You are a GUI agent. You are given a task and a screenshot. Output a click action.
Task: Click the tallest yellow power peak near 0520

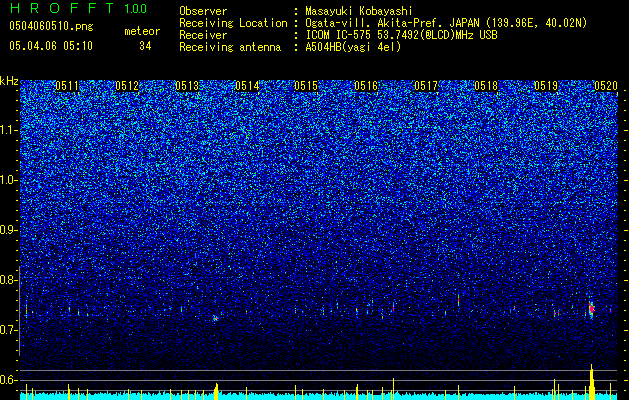point(591,382)
